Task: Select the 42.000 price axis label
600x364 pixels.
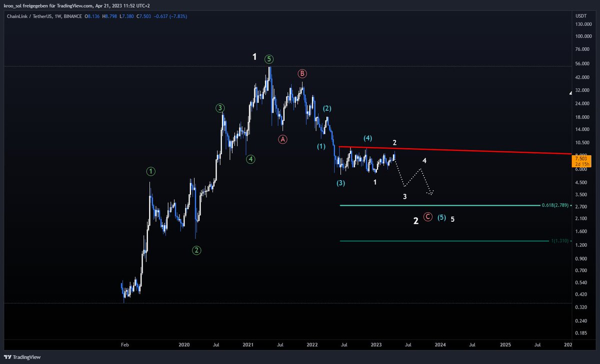Action: tap(582, 77)
